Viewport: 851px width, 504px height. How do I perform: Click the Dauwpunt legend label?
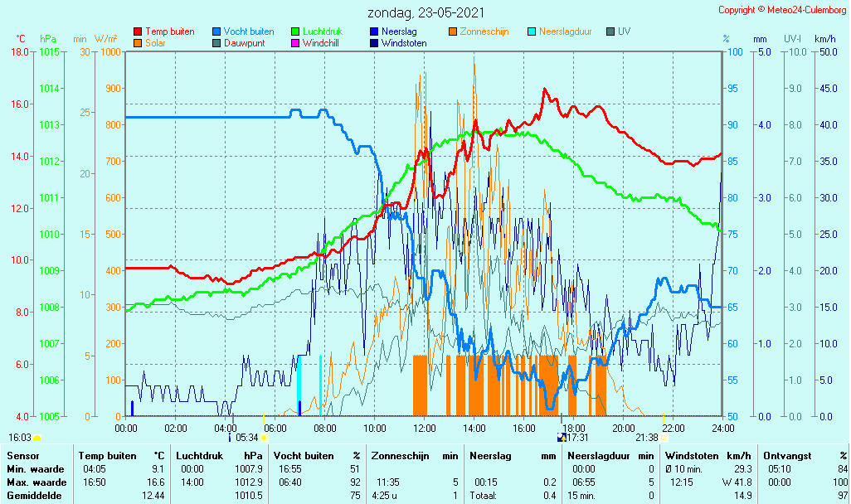pos(244,43)
